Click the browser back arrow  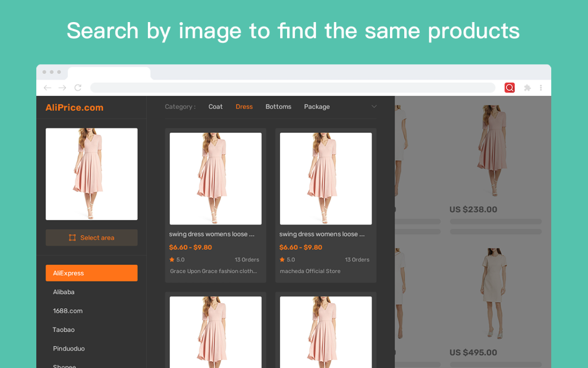pos(47,88)
